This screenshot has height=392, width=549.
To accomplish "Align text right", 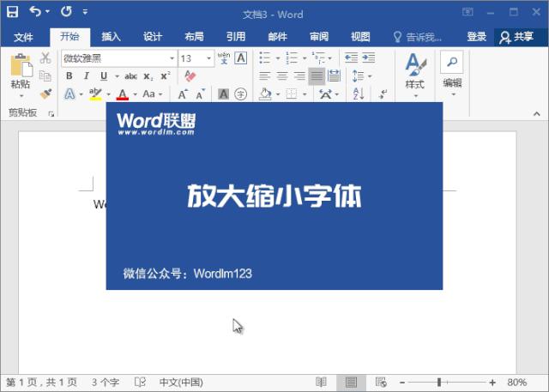I will pos(299,76).
